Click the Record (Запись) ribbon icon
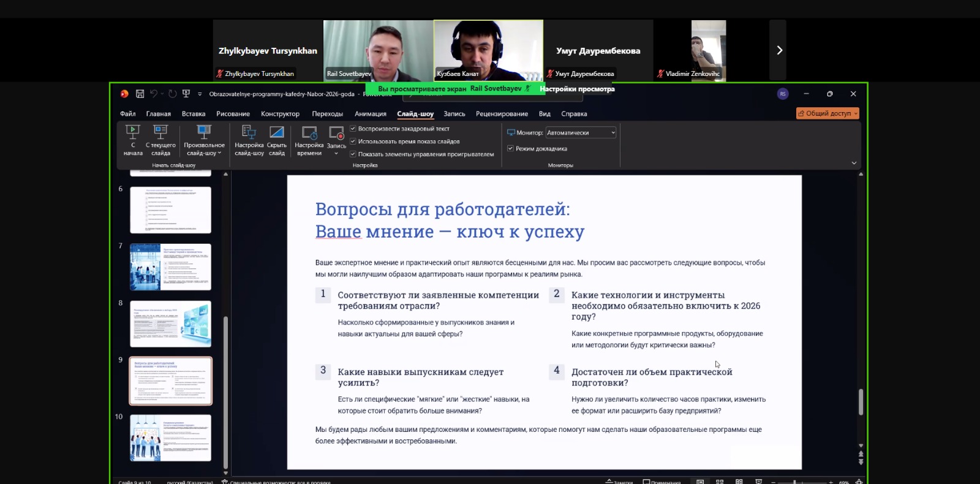The width and height of the screenshot is (980, 484). click(336, 134)
